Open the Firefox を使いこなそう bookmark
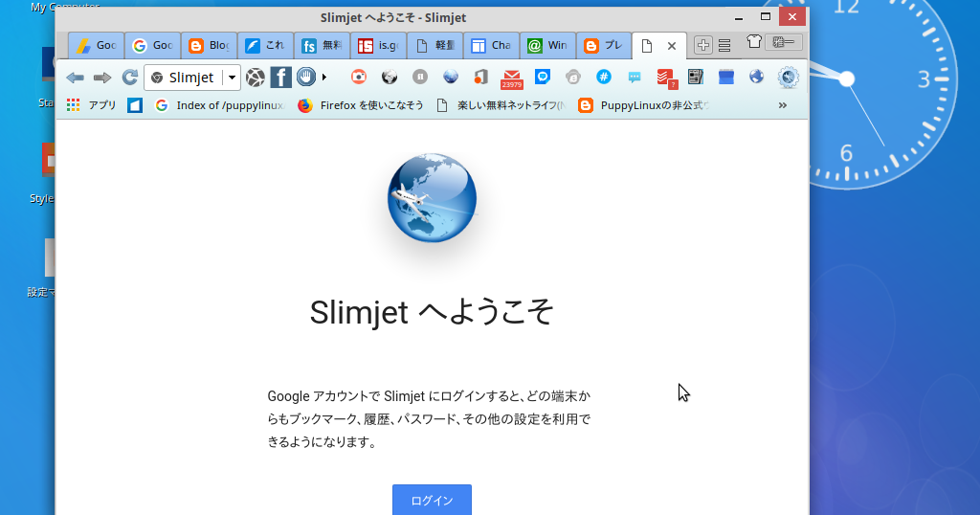Viewport: 980px width, 515px height. [361, 105]
